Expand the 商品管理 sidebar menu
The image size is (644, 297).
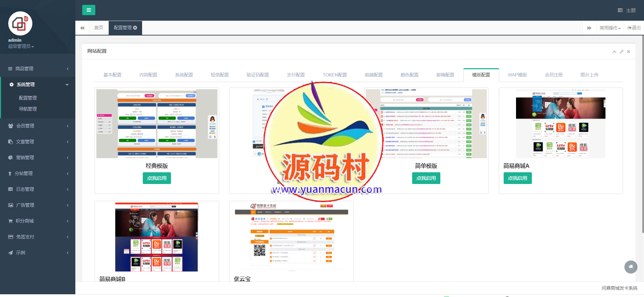(38, 69)
